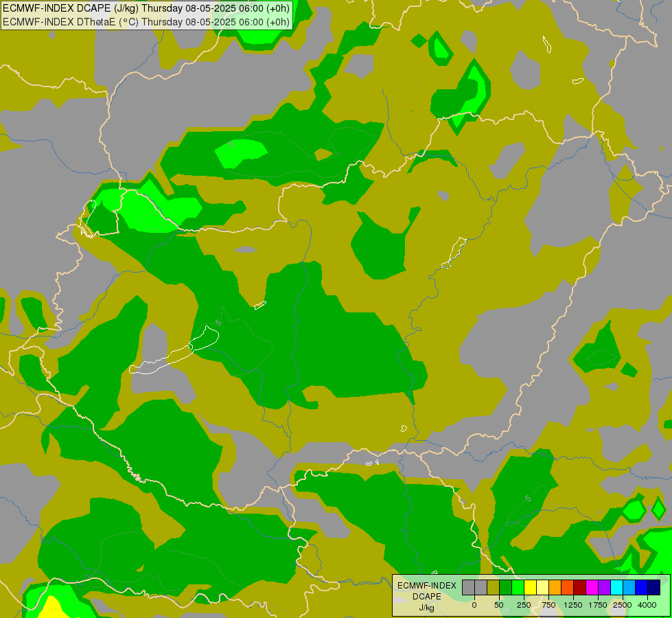Click the '1750' legend scale label
Viewport: 672px width, 618px height.
pos(597,605)
